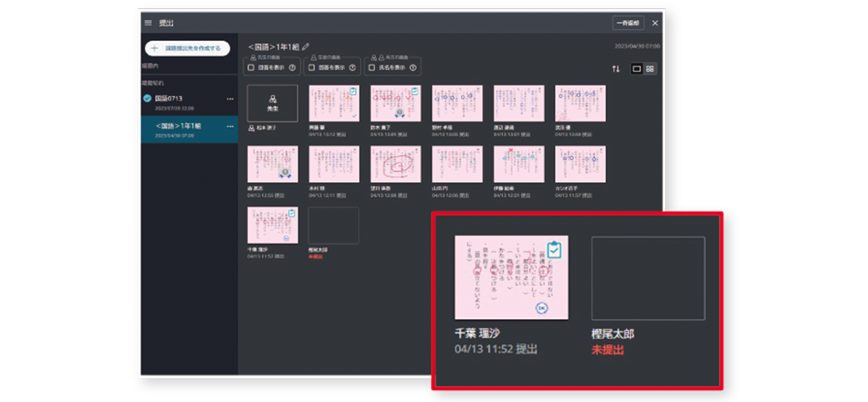This screenshot has height=402, width=868.
Task: Enable 回答を表示 checkbox under 生徒の画面
Action: 313,68
